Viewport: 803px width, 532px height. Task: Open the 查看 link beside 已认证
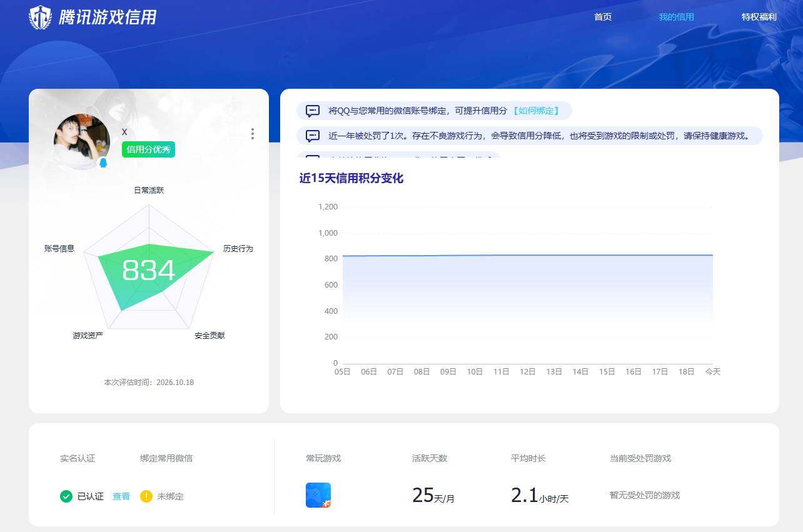coord(121,496)
